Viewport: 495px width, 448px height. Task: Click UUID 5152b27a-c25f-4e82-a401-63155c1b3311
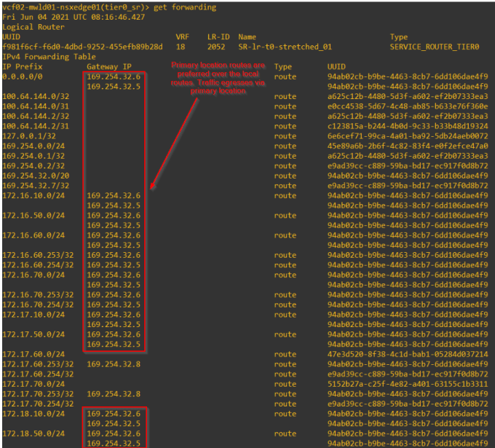click(408, 384)
